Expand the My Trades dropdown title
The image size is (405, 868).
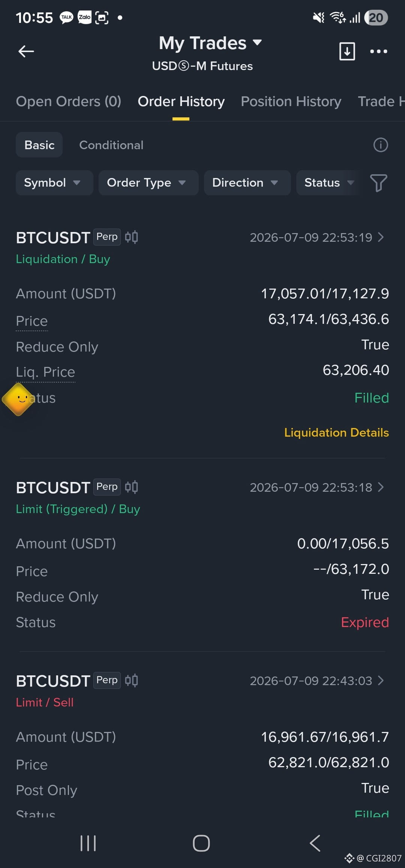coord(210,43)
